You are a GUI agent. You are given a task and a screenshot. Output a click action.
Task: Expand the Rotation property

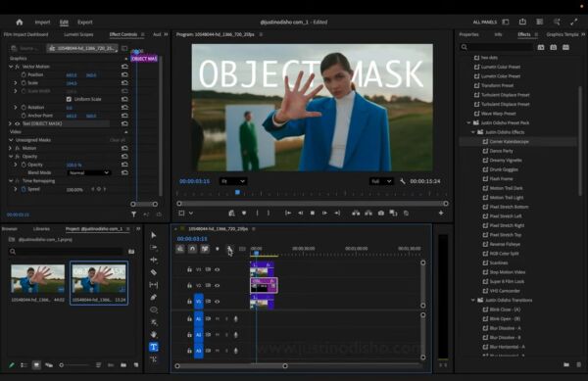tap(16, 107)
